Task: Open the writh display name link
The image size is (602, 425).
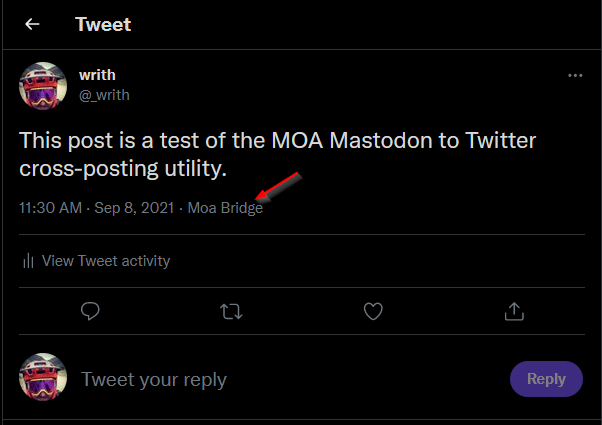Action: pyautogui.click(x=97, y=75)
